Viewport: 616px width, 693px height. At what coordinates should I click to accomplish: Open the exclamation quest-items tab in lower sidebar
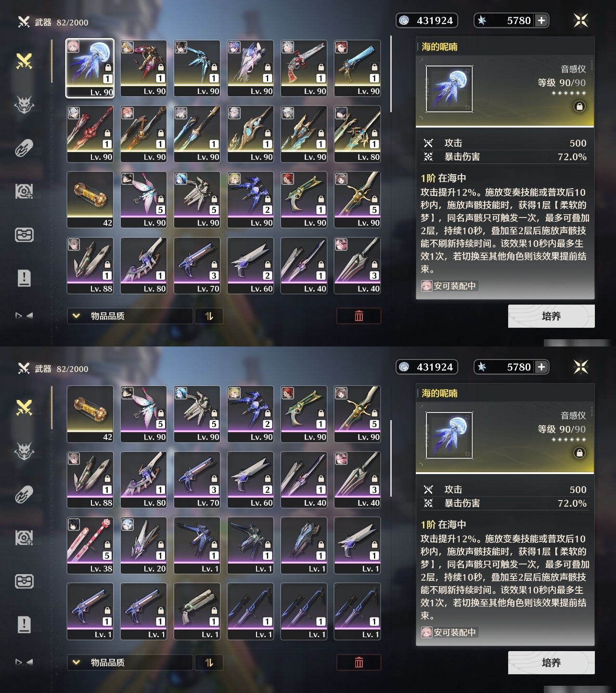pos(24,624)
